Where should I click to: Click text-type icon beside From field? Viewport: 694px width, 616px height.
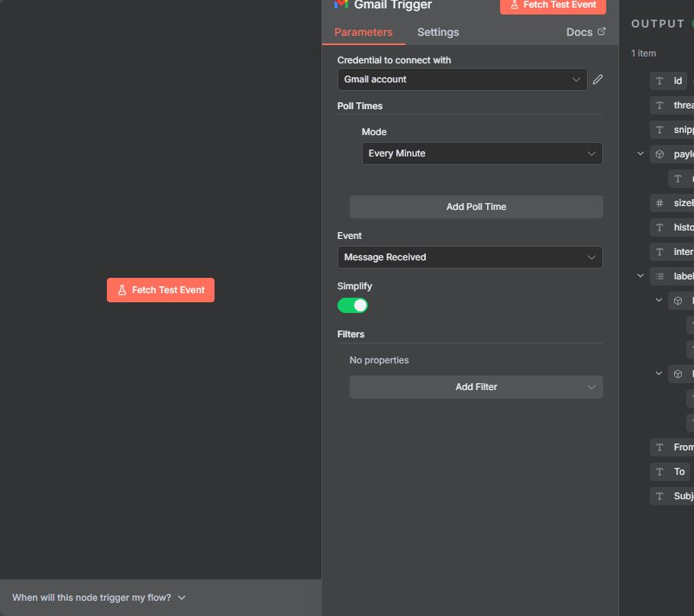[x=660, y=447]
